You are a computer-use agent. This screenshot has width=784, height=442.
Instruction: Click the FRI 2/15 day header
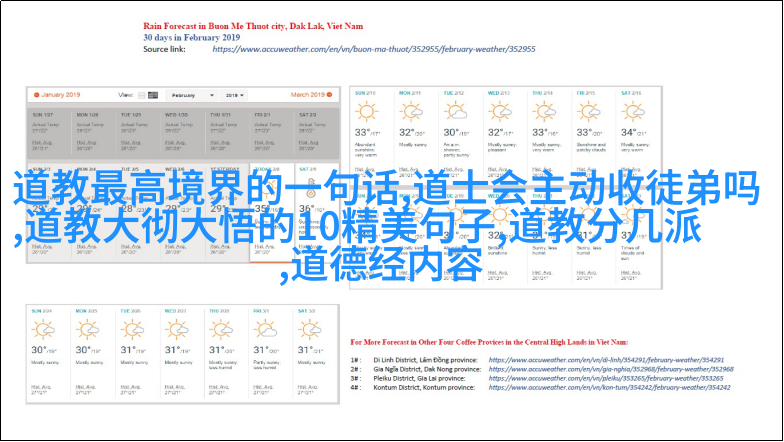[x=586, y=93]
